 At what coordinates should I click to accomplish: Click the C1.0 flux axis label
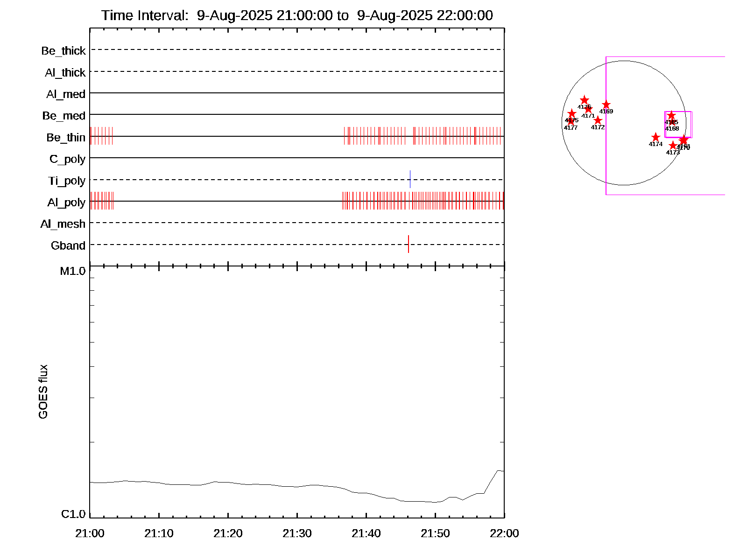(x=73, y=514)
